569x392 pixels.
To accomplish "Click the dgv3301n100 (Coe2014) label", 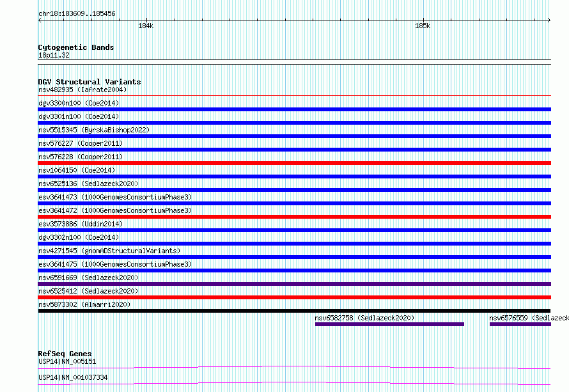I will point(79,116).
